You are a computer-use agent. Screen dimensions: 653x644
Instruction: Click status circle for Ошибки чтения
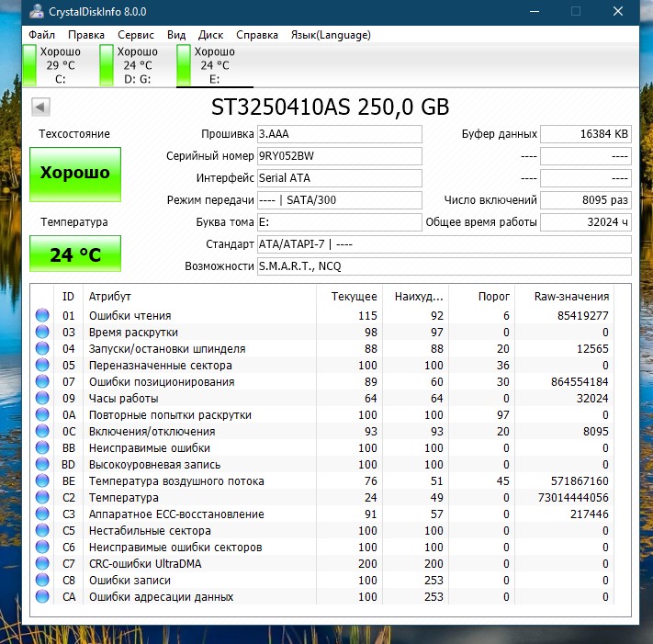(42, 315)
